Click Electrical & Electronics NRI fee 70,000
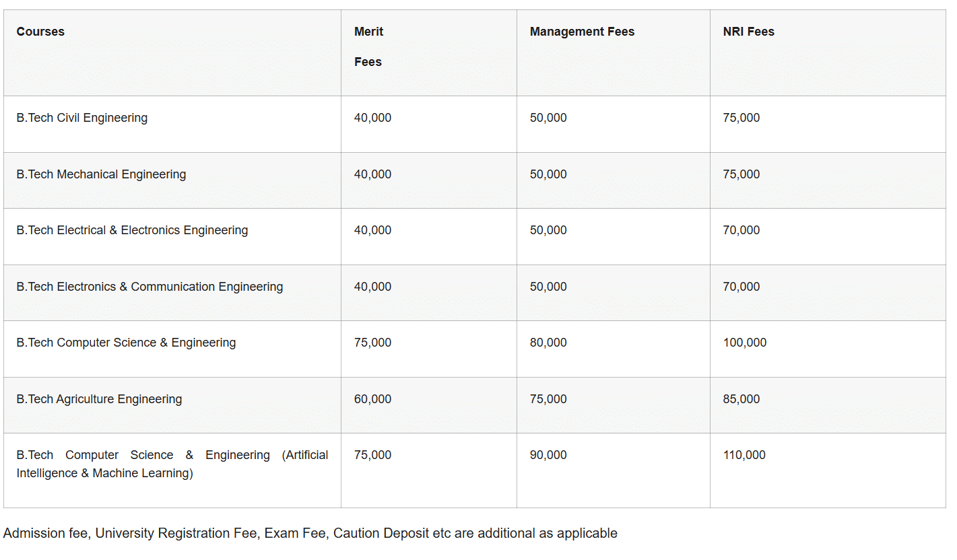Image resolution: width=957 pixels, height=560 pixels. (x=741, y=230)
